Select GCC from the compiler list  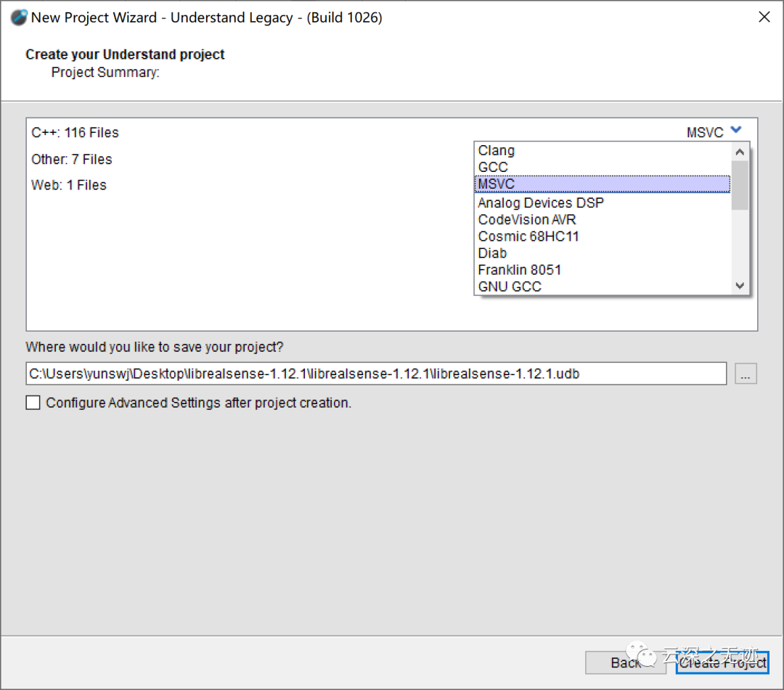pyautogui.click(x=493, y=168)
